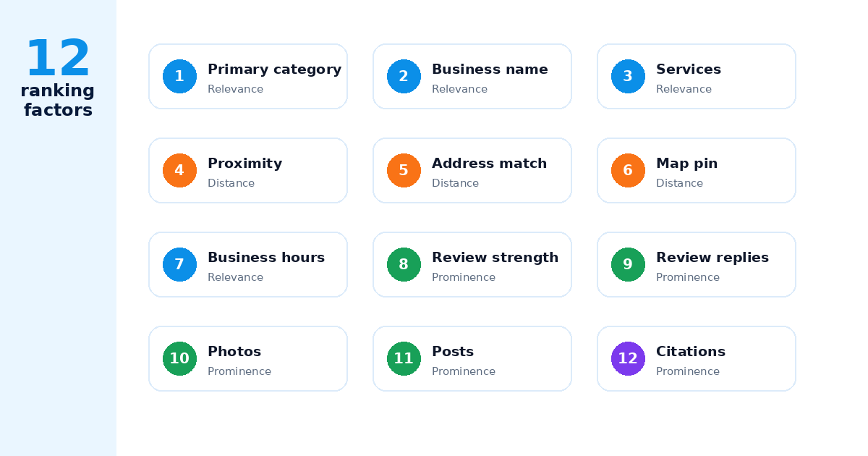Select the Photos card title
This screenshot has width=868, height=456.
click(x=234, y=352)
